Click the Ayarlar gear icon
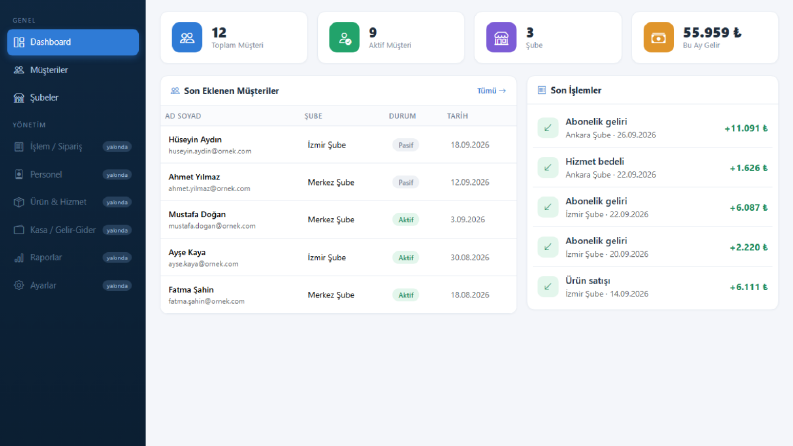Screen dimensions: 793x446 point(19,285)
